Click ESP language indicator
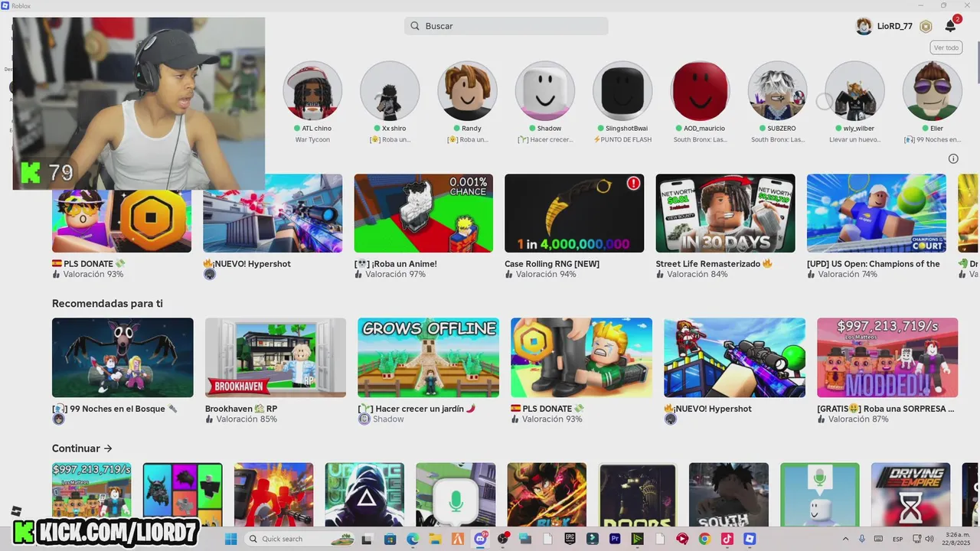 [897, 539]
